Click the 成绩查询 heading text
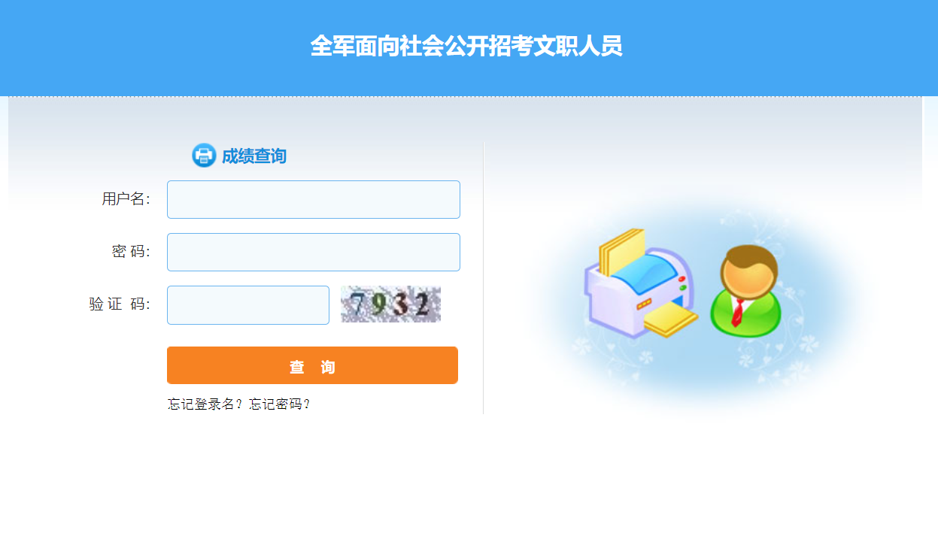 (x=253, y=156)
